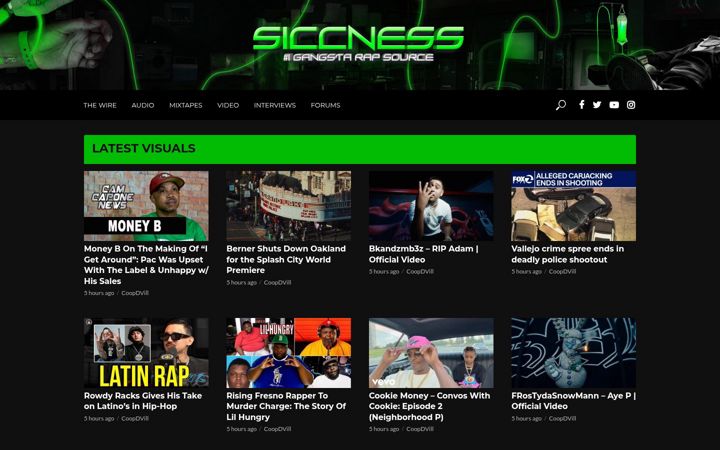The image size is (720, 450).
Task: Click '5 hours ago' under Cookie Money post
Action: [x=384, y=429]
